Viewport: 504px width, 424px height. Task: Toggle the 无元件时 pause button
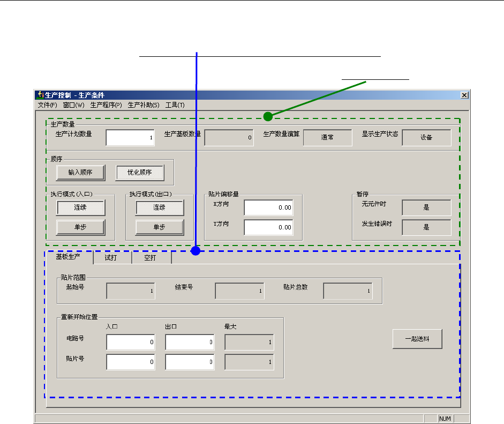[426, 208]
